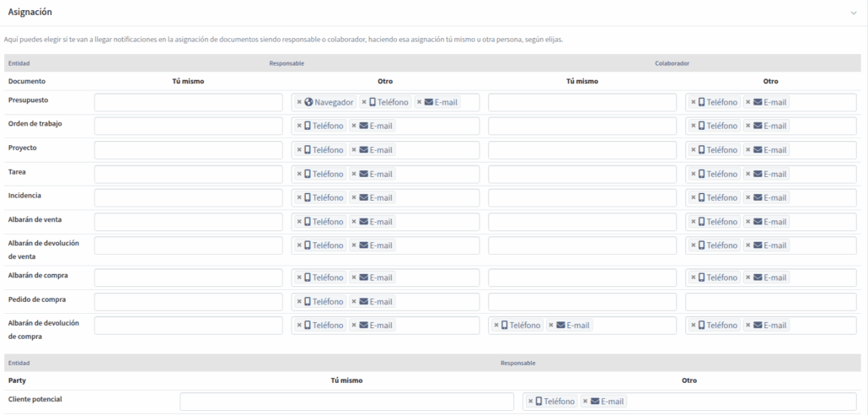Screen dimensions: 868x415
Task: Click Incidencia Responsable Tú mismo field
Action: click(189, 198)
